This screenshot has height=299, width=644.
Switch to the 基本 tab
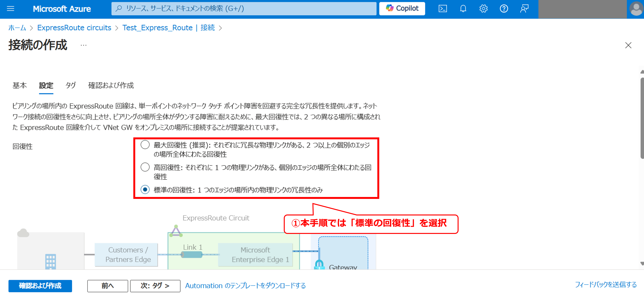[x=20, y=86]
